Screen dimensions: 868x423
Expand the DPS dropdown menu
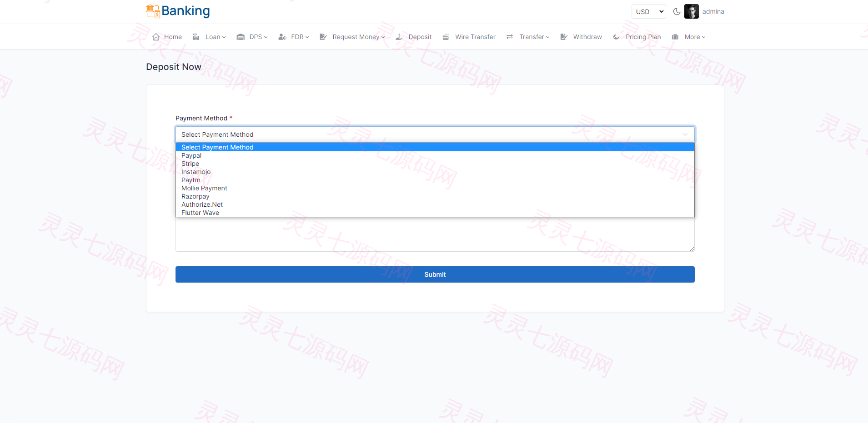click(x=258, y=37)
